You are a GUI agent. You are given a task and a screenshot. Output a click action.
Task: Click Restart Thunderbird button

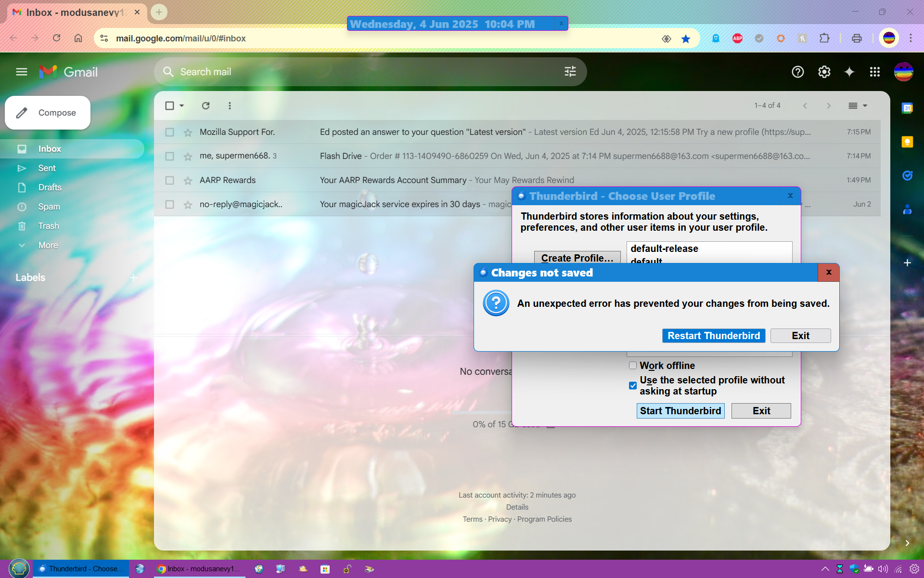713,336
